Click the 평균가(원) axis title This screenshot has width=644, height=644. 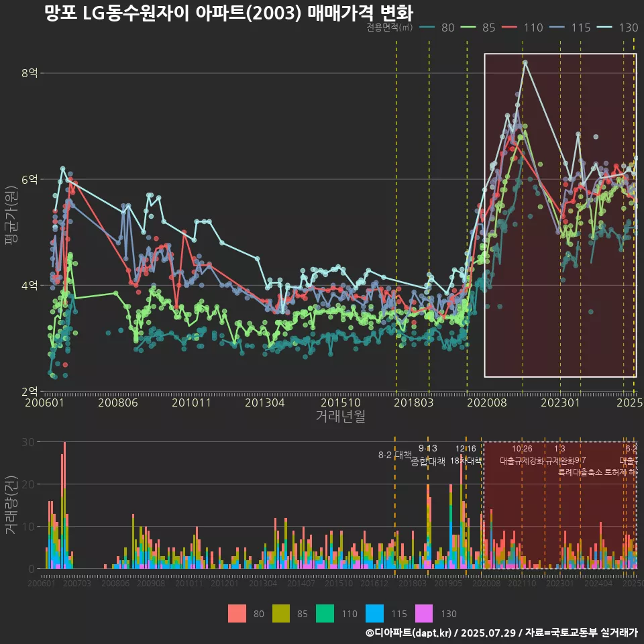(x=11, y=215)
